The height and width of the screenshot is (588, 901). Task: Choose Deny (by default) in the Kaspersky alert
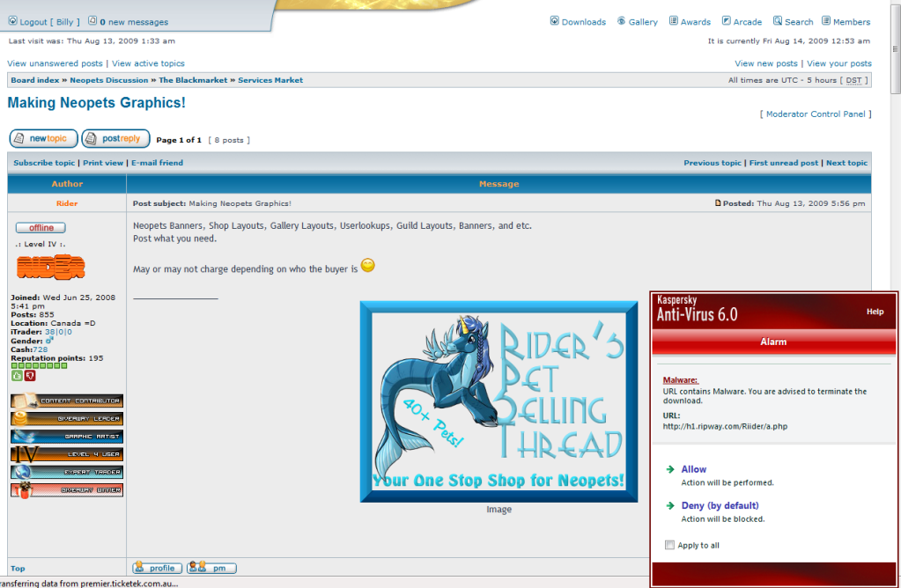point(720,505)
